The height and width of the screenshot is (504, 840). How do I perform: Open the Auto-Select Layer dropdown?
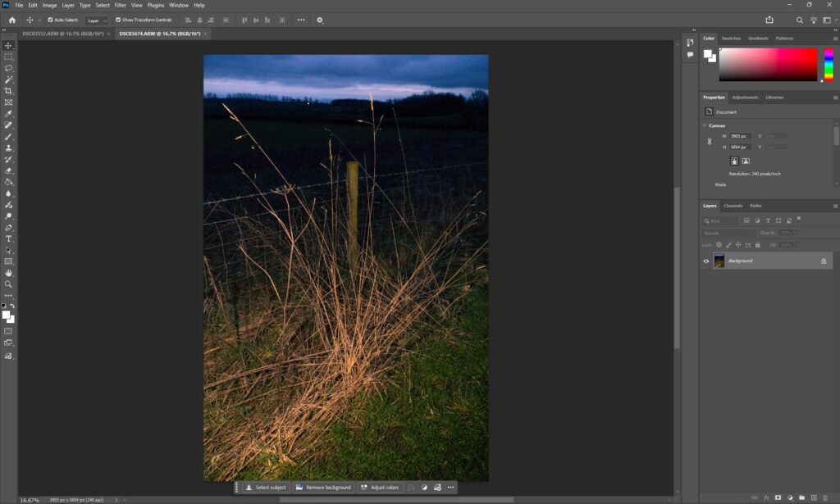click(x=98, y=20)
